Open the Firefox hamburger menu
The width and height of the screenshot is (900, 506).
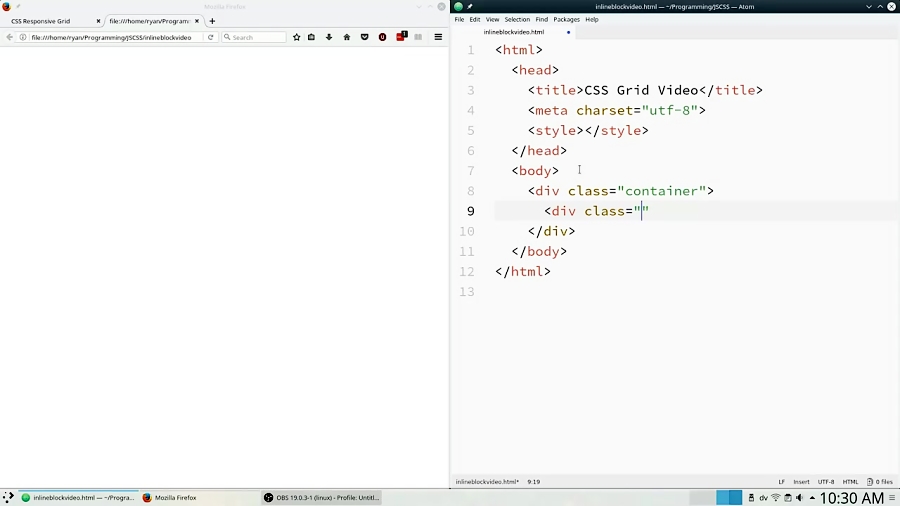(x=438, y=37)
